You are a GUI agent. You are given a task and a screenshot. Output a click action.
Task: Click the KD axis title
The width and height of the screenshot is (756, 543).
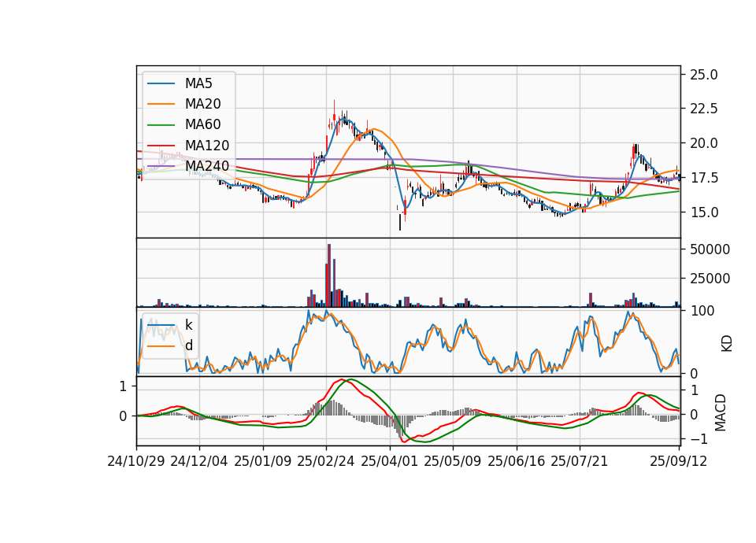pyautogui.click(x=727, y=344)
